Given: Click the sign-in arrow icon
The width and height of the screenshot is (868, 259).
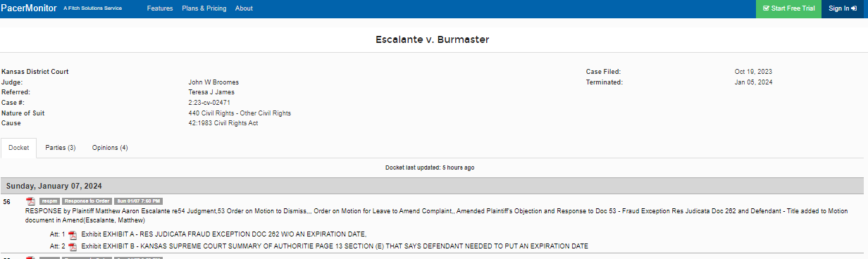Looking at the screenshot, I should click(853, 8).
